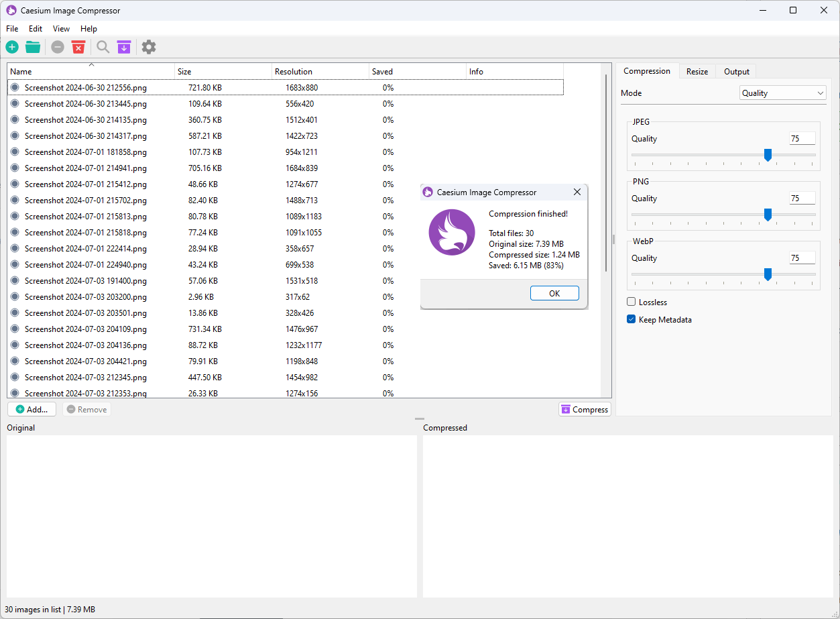Click the Add... button below the list
840x619 pixels.
pos(32,409)
